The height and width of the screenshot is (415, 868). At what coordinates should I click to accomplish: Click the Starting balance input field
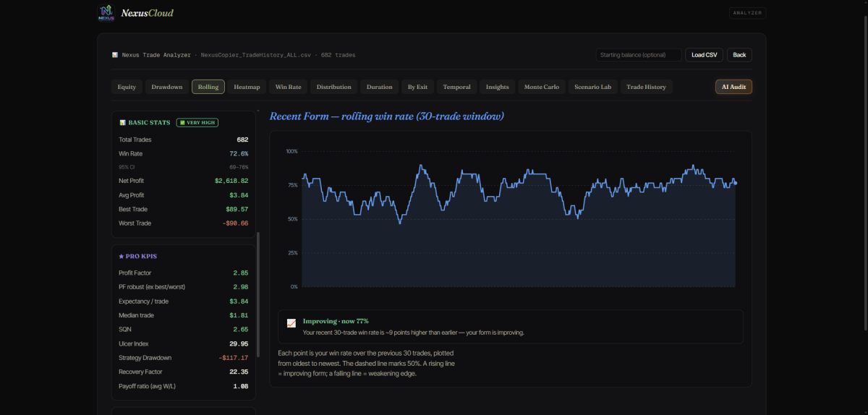point(639,55)
